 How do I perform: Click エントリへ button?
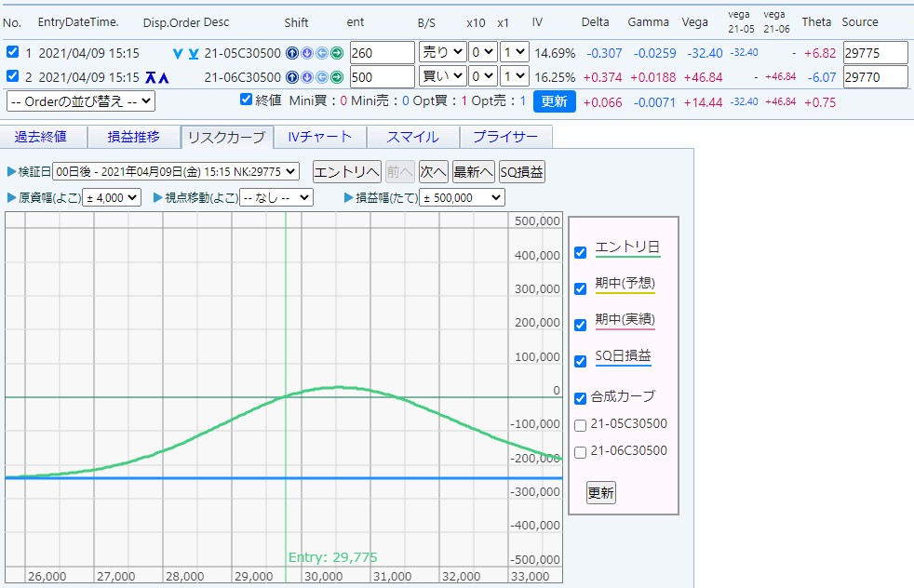347,172
